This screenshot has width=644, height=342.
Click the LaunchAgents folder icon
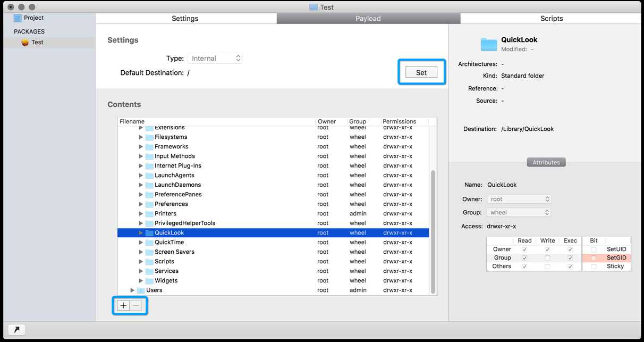[x=149, y=176]
